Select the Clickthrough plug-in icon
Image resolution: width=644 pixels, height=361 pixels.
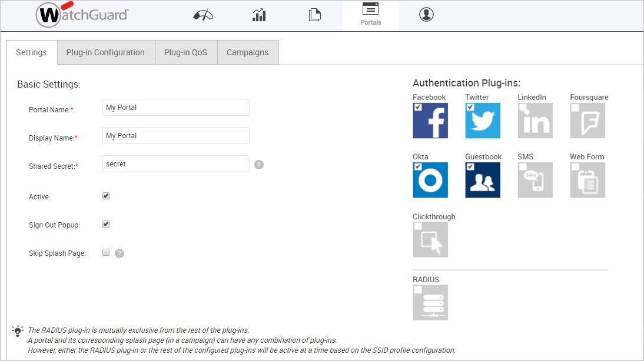coord(430,239)
